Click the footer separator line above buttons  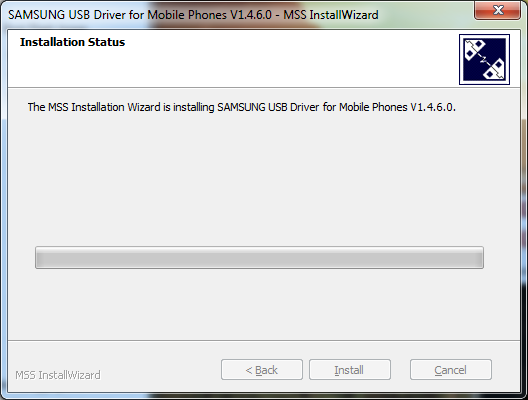(264, 340)
